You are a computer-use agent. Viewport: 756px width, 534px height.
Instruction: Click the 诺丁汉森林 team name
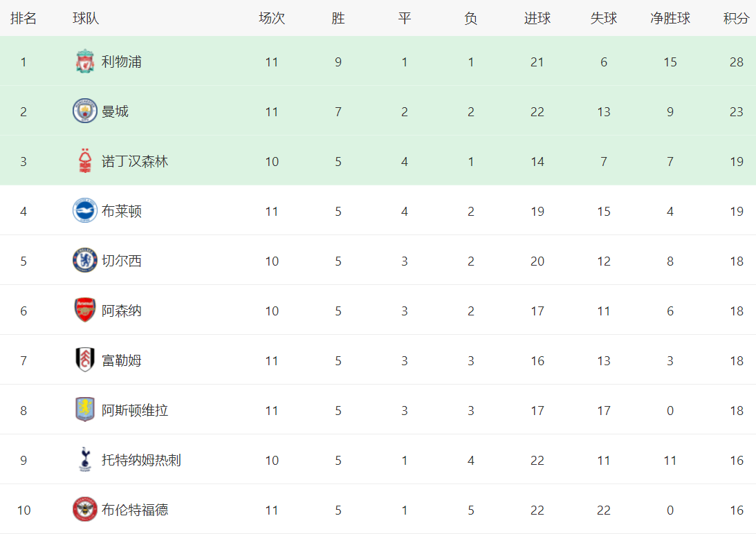tap(135, 161)
